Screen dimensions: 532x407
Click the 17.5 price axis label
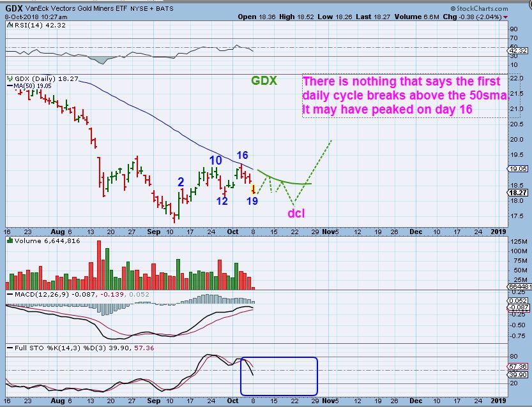click(x=517, y=216)
